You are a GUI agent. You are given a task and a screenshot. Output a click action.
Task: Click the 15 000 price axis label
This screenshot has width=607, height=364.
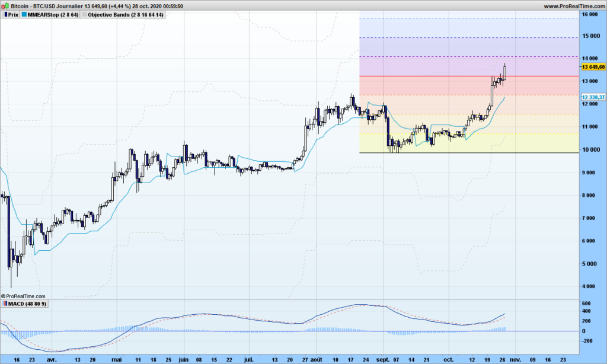(x=591, y=36)
